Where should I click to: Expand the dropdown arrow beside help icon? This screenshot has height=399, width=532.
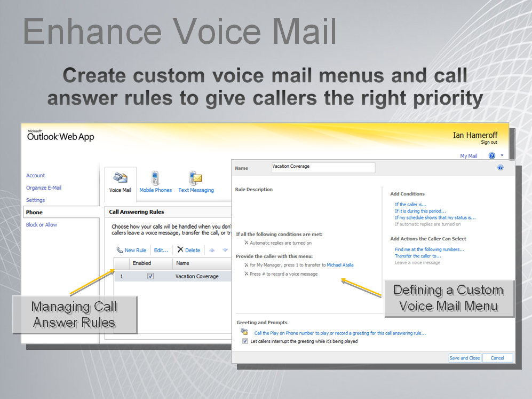pos(502,155)
